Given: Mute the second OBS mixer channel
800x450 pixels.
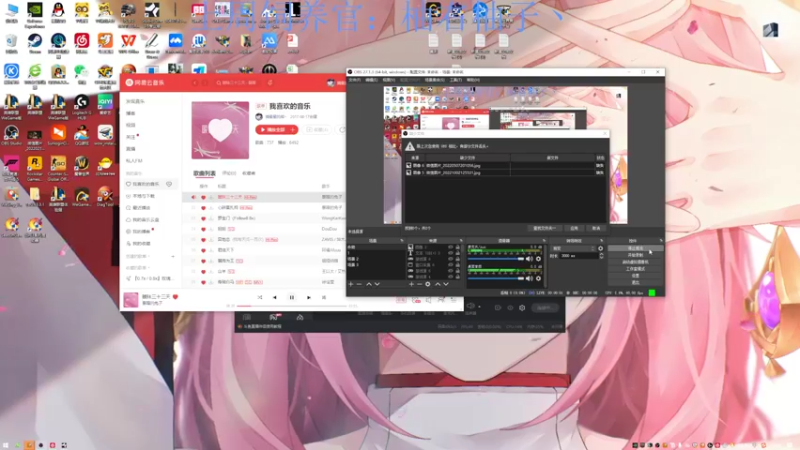Looking at the screenshot, I should (530, 279).
